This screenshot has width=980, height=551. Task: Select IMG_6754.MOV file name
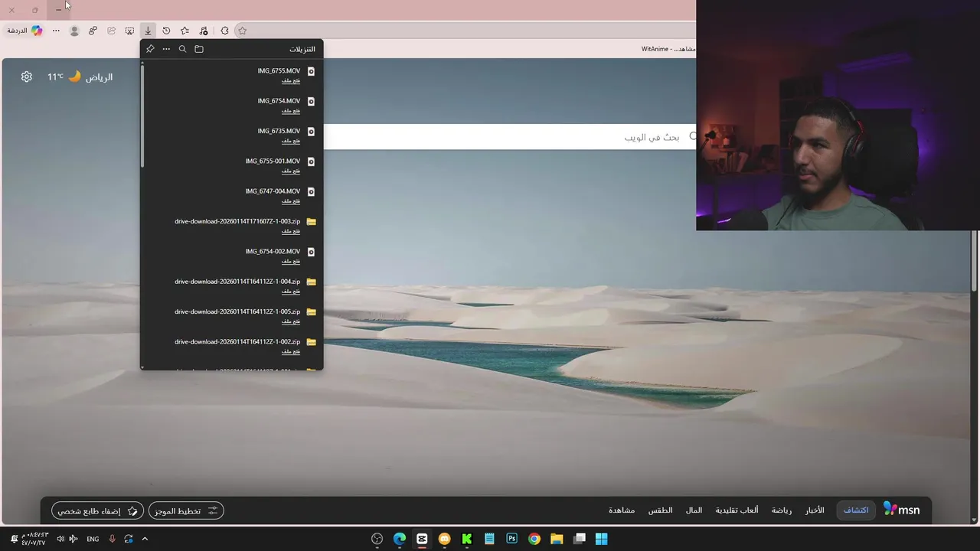[279, 101]
